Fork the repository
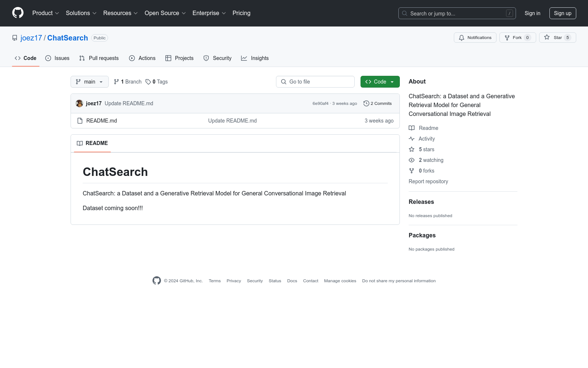Image resolution: width=588 pixels, height=368 pixels. coord(517,38)
